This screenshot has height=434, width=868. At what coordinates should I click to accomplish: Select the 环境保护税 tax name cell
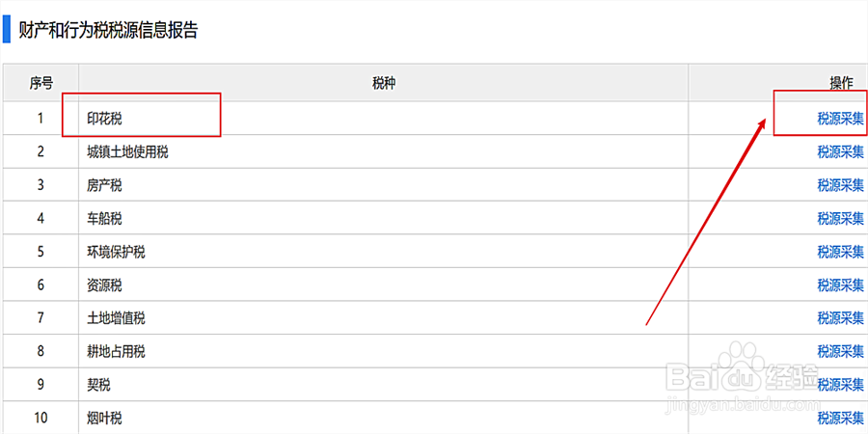pyautogui.click(x=383, y=252)
